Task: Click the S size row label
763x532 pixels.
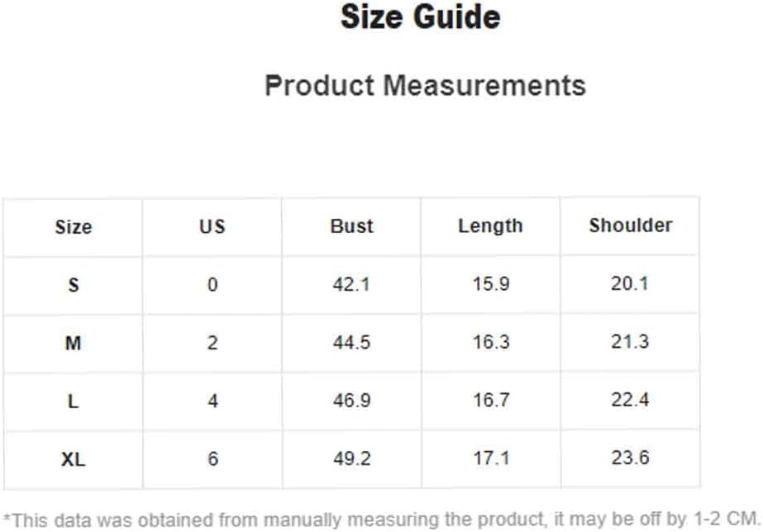Action: click(74, 285)
